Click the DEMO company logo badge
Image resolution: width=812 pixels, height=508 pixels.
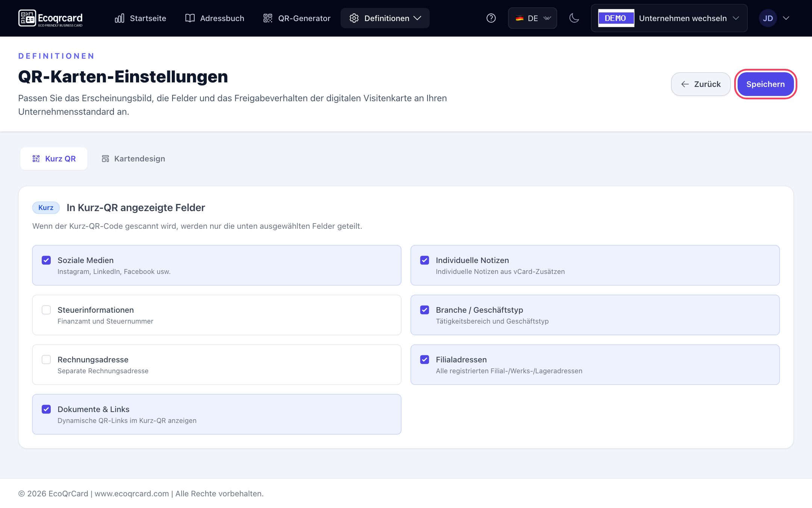pyautogui.click(x=616, y=18)
